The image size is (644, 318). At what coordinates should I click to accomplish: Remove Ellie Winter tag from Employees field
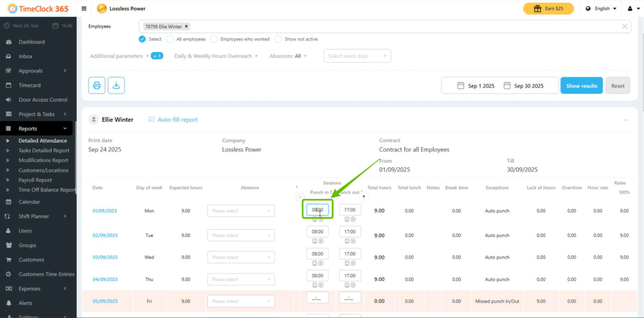[186, 26]
